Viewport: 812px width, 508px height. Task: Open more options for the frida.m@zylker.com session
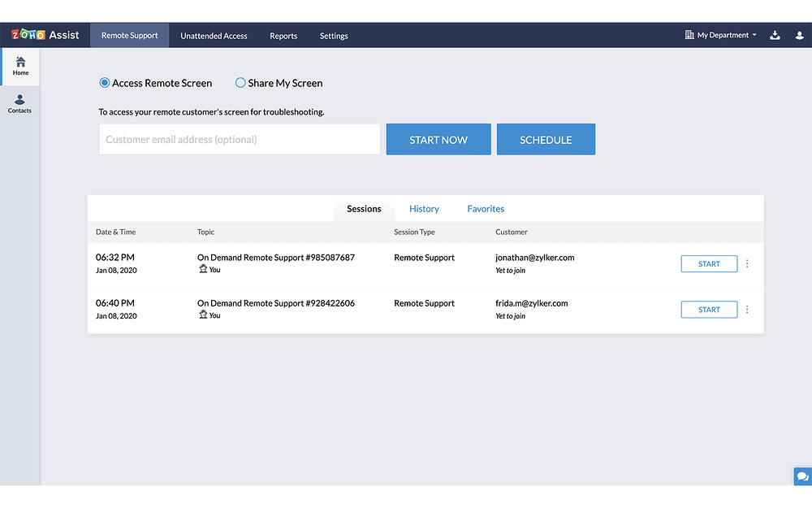point(747,310)
